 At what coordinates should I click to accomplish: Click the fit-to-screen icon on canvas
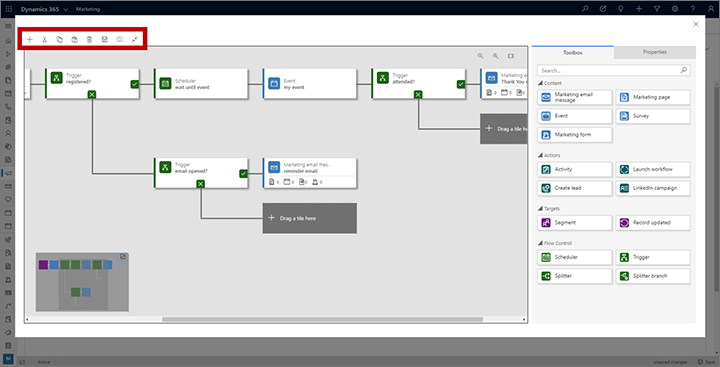point(511,56)
